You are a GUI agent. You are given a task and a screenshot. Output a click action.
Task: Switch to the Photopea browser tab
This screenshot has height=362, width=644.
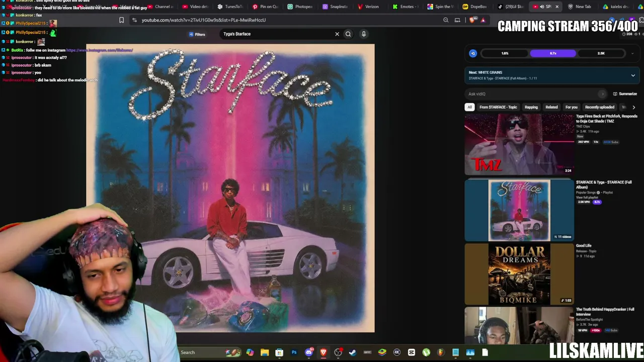coord(300,7)
